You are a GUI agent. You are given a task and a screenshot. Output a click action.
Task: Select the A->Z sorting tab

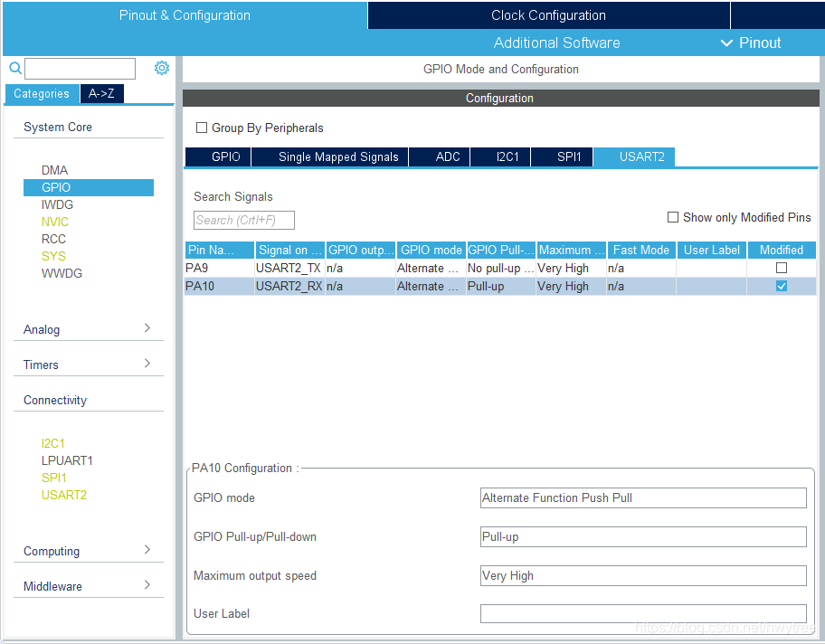click(x=102, y=94)
